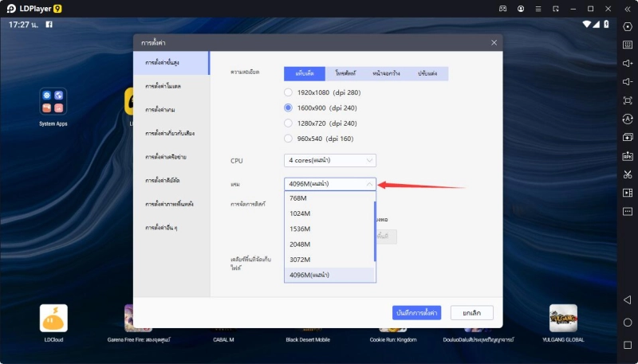The image size is (638, 364).
Task: Open the circled-A operation icon
Action: 628,119
